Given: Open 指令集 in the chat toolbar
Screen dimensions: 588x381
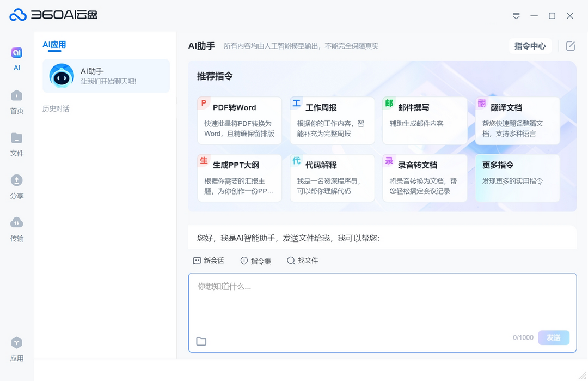Looking at the screenshot, I should pos(256,261).
